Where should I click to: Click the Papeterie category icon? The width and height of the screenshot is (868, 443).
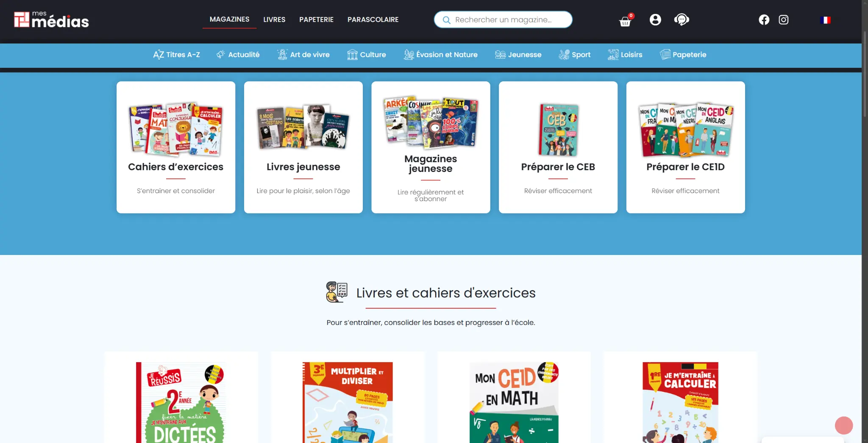tap(665, 55)
